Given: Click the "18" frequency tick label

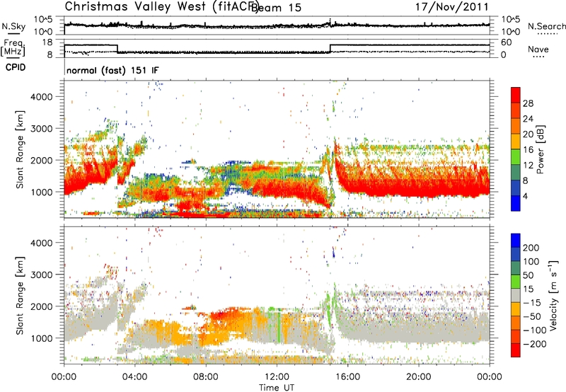Looking at the screenshot, I should 47,42.
